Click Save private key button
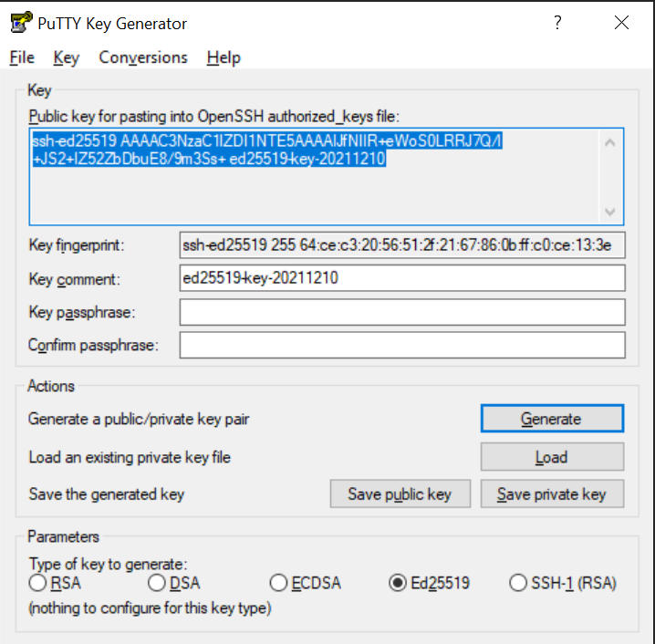Screen dimensions: 655x644 pos(552,494)
